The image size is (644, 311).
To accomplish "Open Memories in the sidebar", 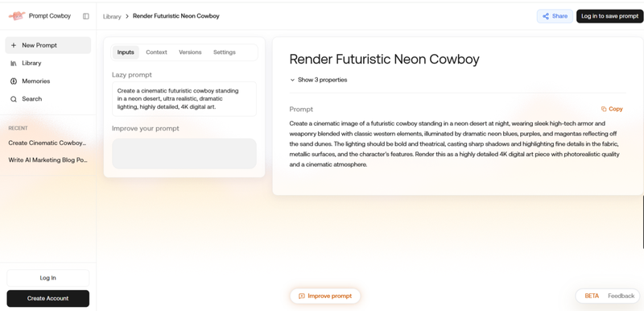I will coord(48,81).
